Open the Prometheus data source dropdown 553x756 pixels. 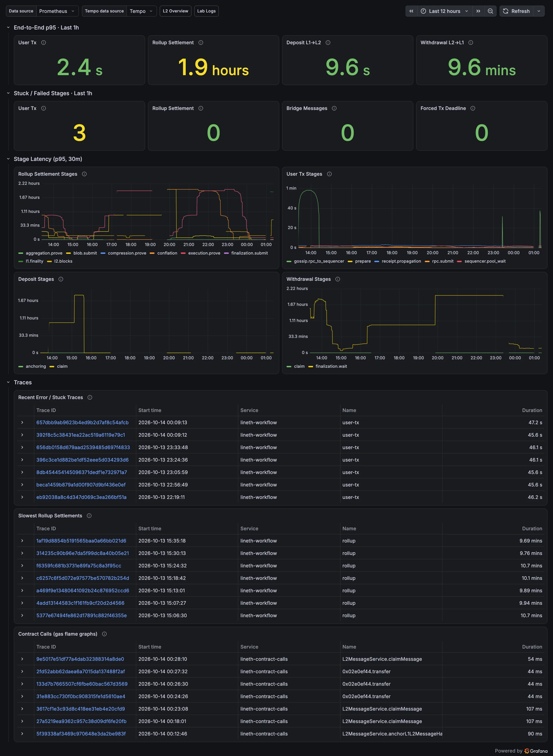coord(57,11)
